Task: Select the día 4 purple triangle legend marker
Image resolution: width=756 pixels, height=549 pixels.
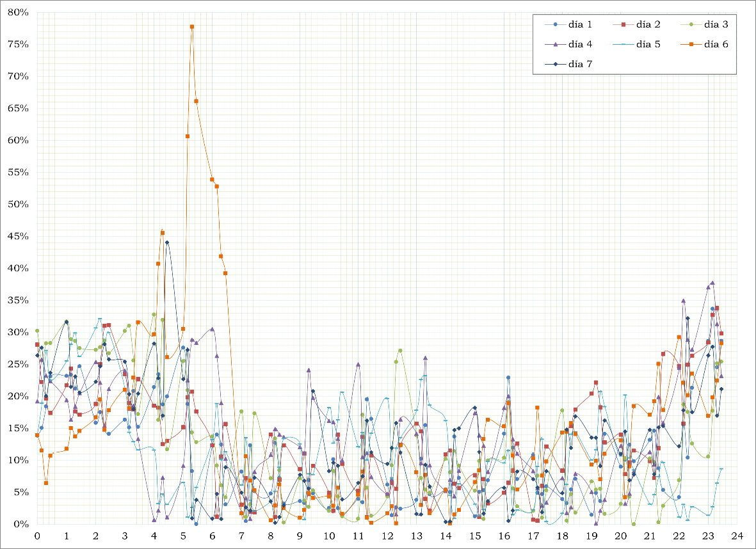Action: pos(555,44)
